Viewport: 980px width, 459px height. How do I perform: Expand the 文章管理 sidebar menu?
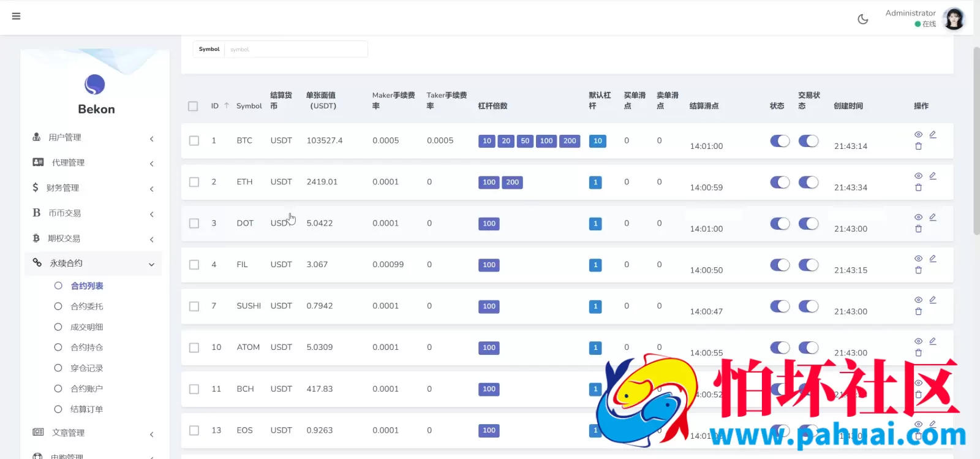pyautogui.click(x=93, y=433)
